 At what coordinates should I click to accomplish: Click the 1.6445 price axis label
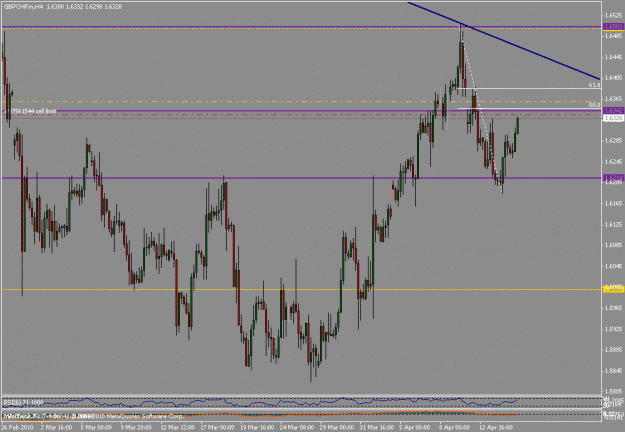tap(613, 57)
